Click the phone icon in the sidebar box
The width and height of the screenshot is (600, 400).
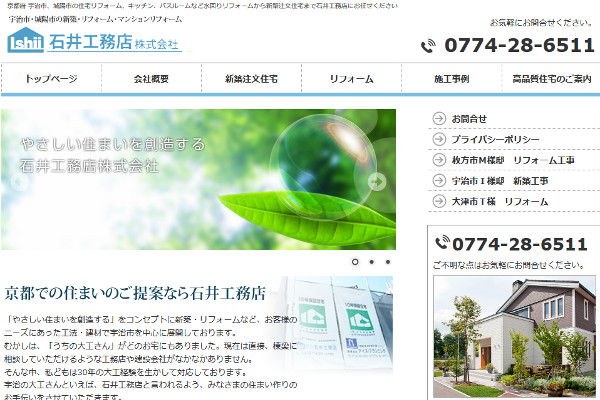(442, 242)
